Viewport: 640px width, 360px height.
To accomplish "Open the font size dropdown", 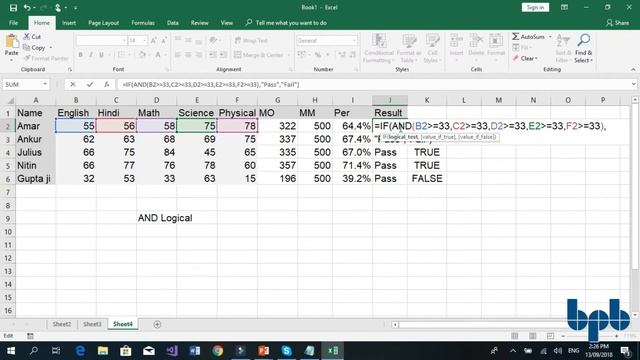I will (x=144, y=41).
